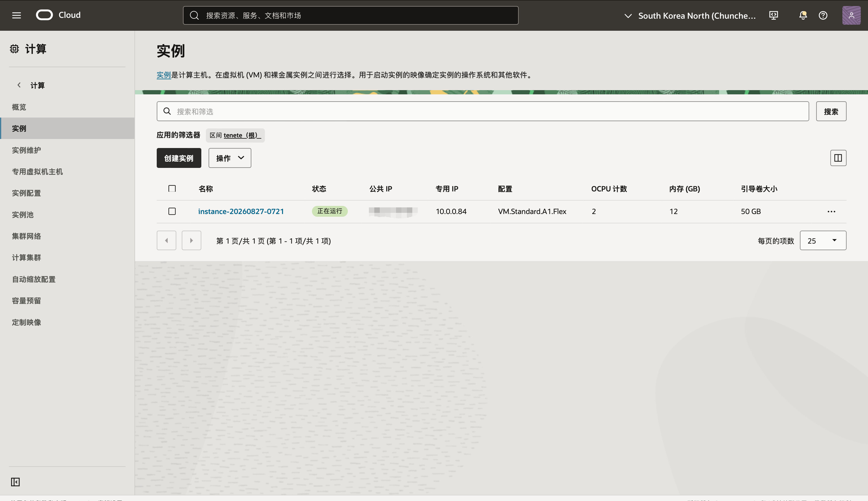Click the 专用 IP column header
The image size is (868, 501).
click(x=447, y=189)
